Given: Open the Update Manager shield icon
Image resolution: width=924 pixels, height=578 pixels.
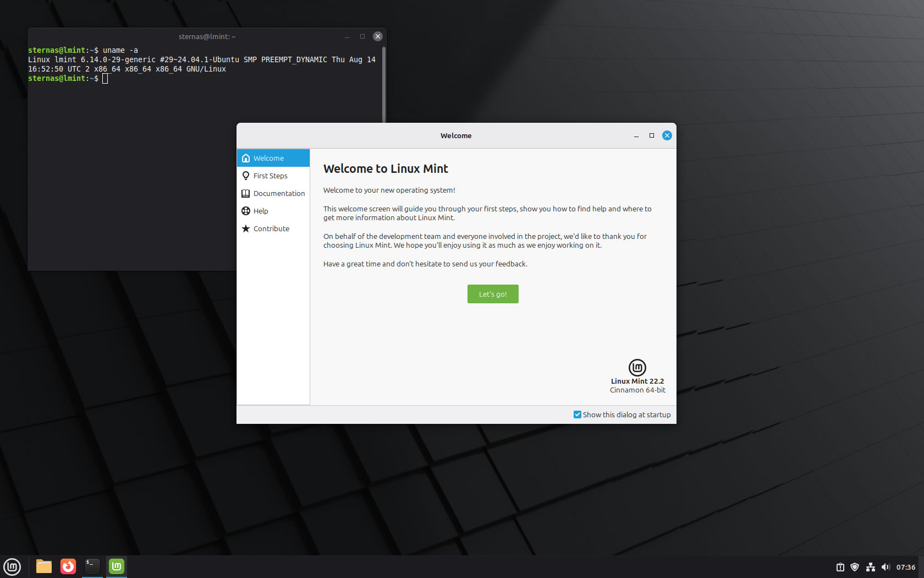Looking at the screenshot, I should click(855, 567).
